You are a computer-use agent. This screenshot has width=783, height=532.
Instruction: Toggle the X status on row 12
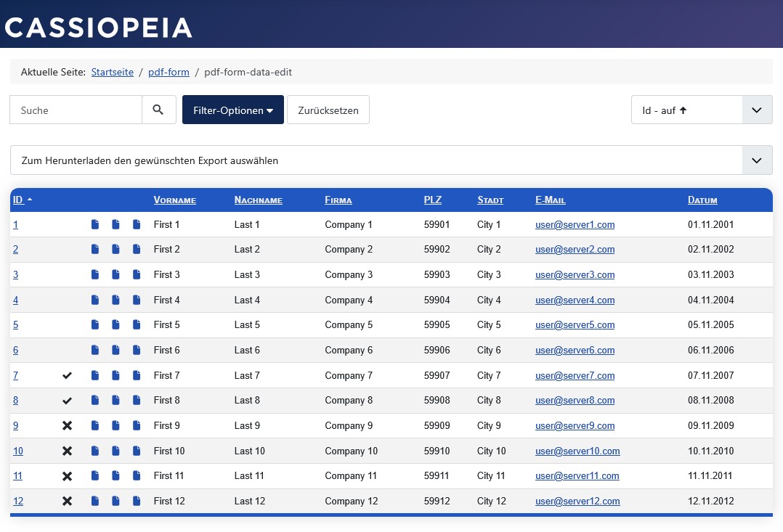(68, 501)
